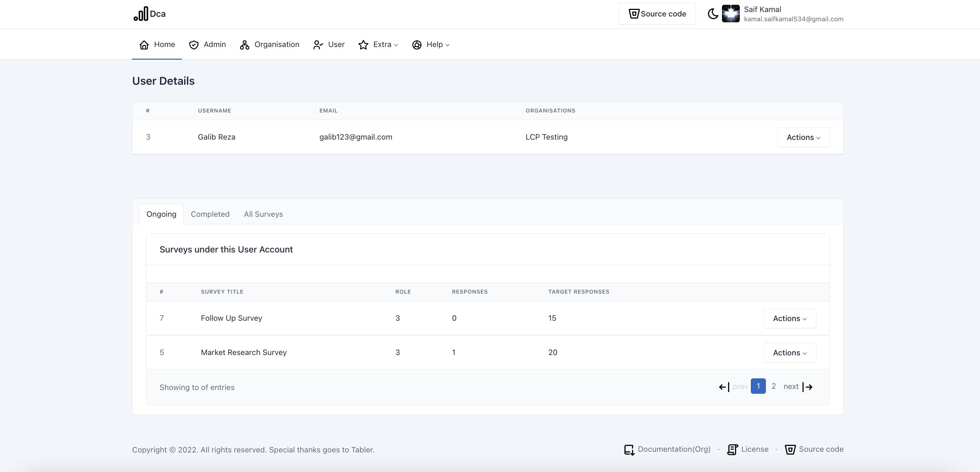Click the Admin shield icon
This screenshot has height=472, width=980.
pyautogui.click(x=194, y=45)
